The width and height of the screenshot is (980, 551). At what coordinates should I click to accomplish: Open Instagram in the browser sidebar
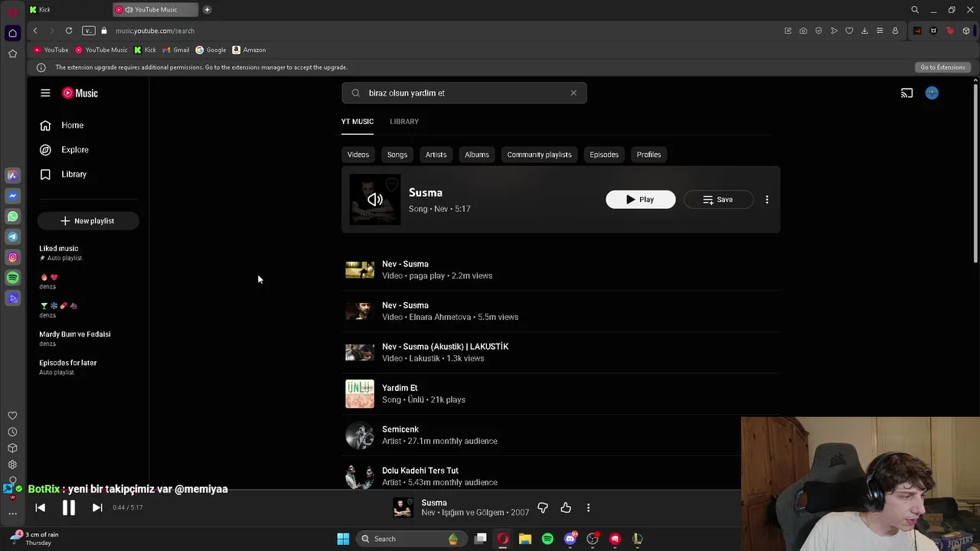pyautogui.click(x=12, y=257)
